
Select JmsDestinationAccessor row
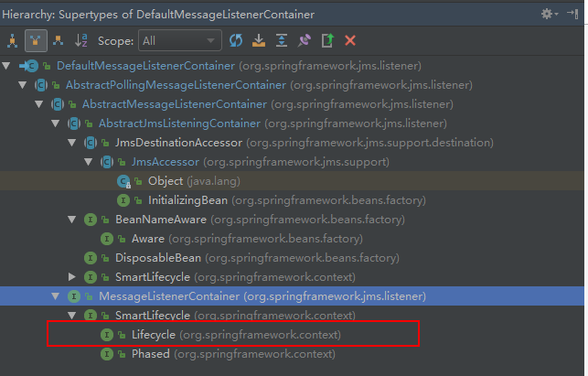click(x=292, y=143)
